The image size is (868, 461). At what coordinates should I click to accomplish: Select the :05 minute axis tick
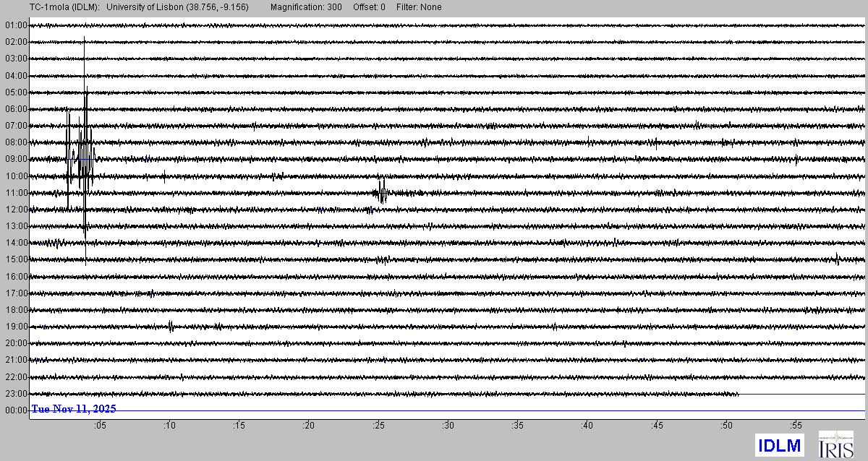coord(100,425)
